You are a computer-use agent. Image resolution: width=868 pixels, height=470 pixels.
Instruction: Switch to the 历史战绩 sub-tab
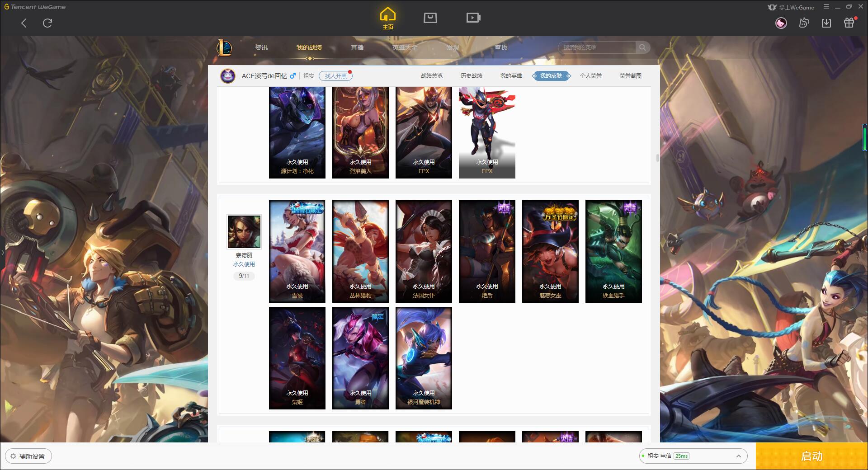[x=472, y=76]
